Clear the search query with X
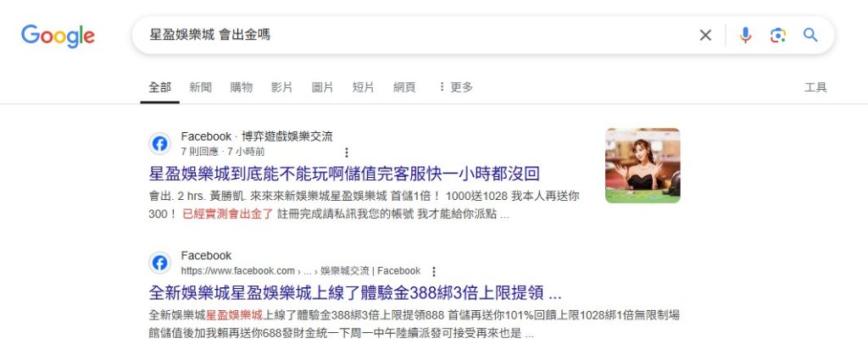Image resolution: width=868 pixels, height=355 pixels. [x=705, y=36]
